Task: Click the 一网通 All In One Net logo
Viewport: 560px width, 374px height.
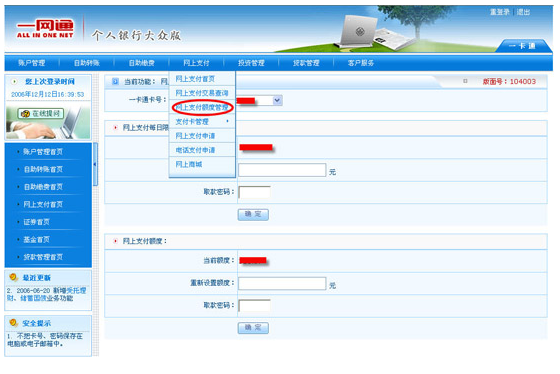Action: click(x=45, y=29)
